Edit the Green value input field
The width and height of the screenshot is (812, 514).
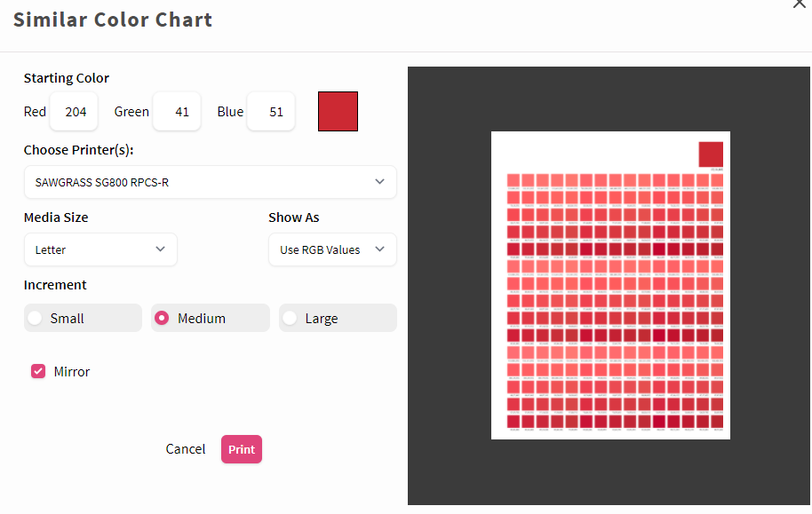coord(176,111)
